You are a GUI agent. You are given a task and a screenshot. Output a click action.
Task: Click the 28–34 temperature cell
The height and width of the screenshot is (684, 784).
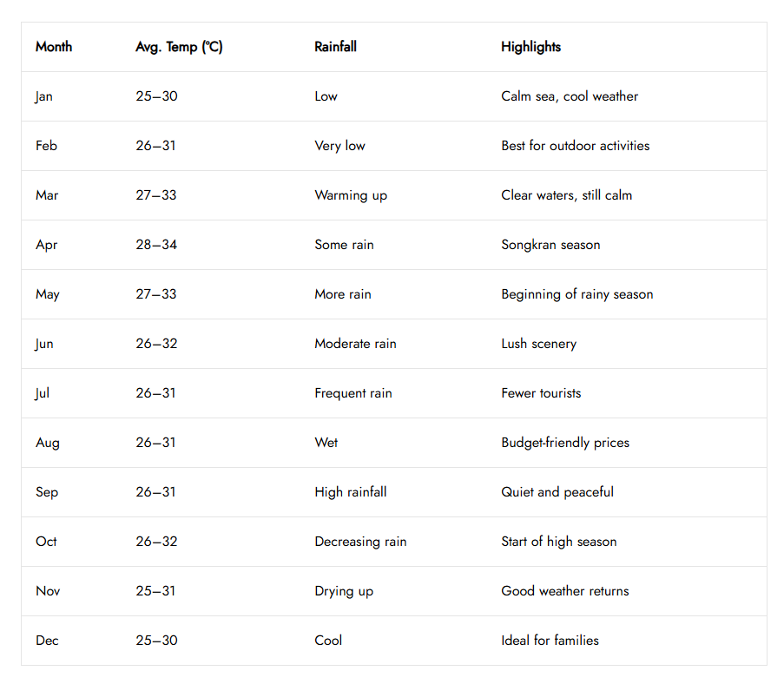[156, 245]
